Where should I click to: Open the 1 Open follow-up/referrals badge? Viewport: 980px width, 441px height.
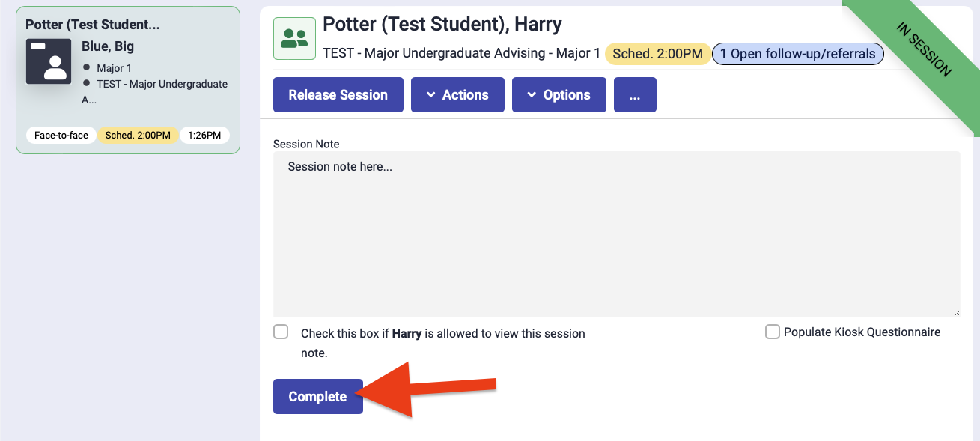click(x=797, y=54)
